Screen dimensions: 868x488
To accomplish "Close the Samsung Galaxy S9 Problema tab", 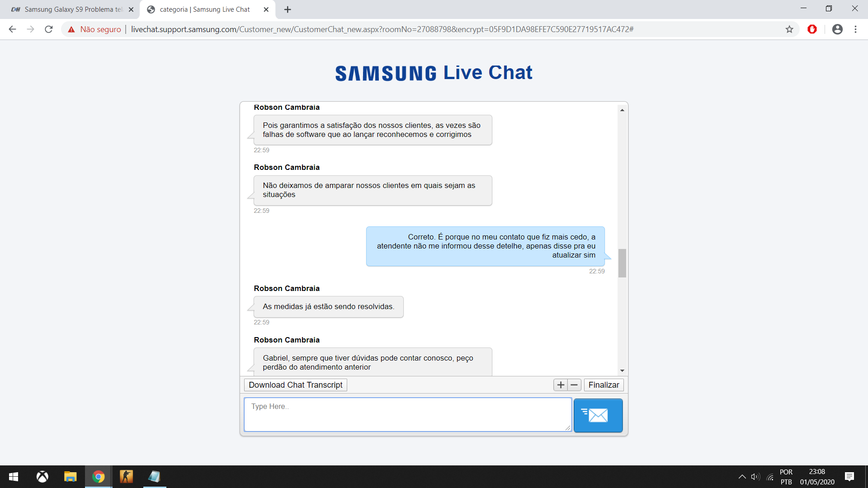I will pos(131,9).
